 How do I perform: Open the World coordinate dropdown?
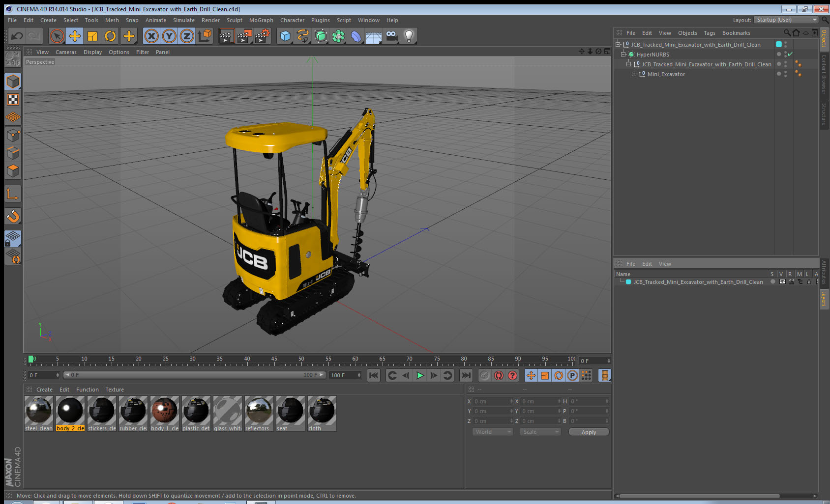(x=493, y=432)
